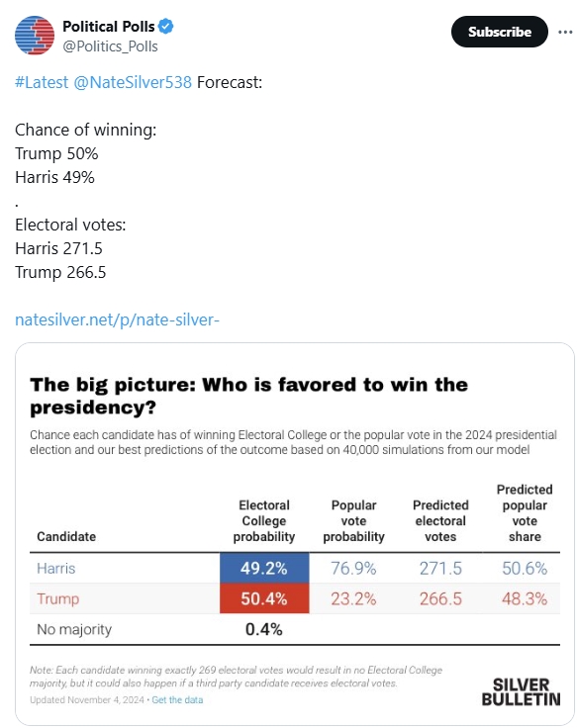
Task: Click the blue Harris 49.2% probability cell
Action: tap(264, 568)
